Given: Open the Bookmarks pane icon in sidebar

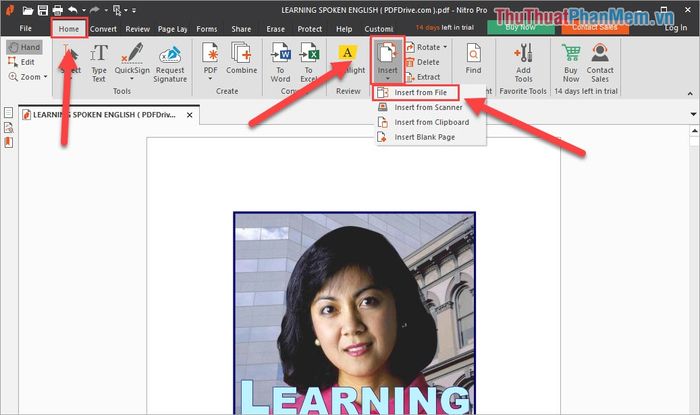Looking at the screenshot, I should pyautogui.click(x=8, y=142).
